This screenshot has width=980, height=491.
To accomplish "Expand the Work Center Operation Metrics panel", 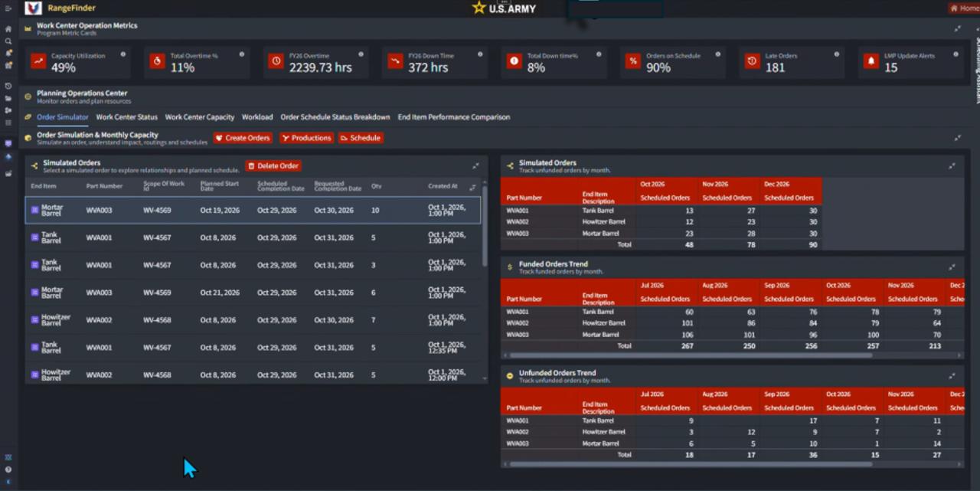I will pyautogui.click(x=958, y=28).
